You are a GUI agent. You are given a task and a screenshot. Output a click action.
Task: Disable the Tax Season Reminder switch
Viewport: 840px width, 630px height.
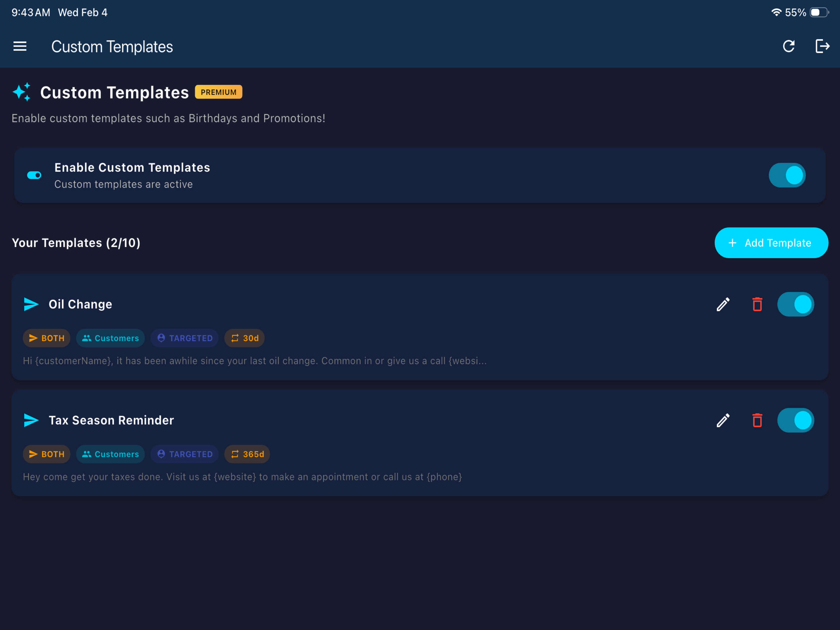[x=795, y=420]
